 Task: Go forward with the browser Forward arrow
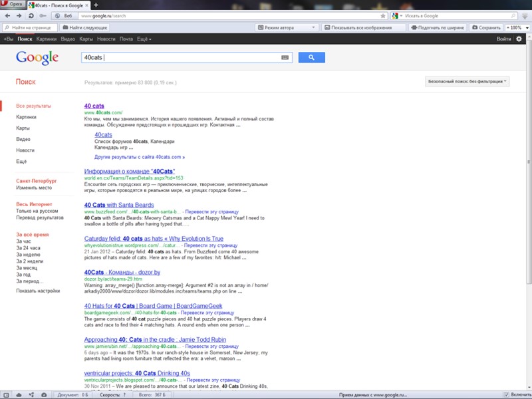click(x=19, y=15)
